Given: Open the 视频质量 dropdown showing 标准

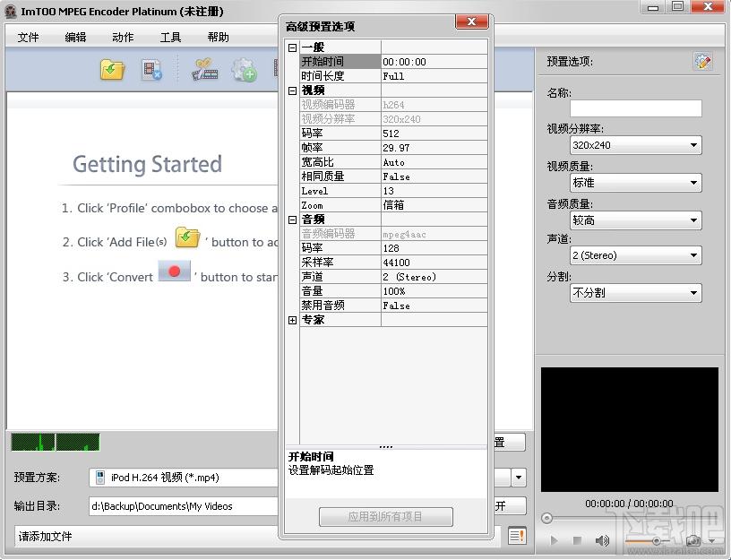Looking at the screenshot, I should point(635,182).
